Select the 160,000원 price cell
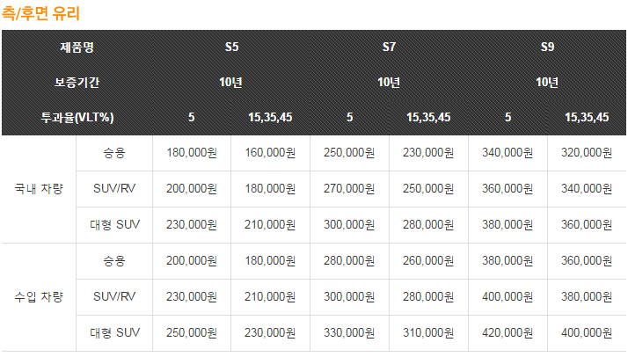The height and width of the screenshot is (364, 628). pos(270,153)
